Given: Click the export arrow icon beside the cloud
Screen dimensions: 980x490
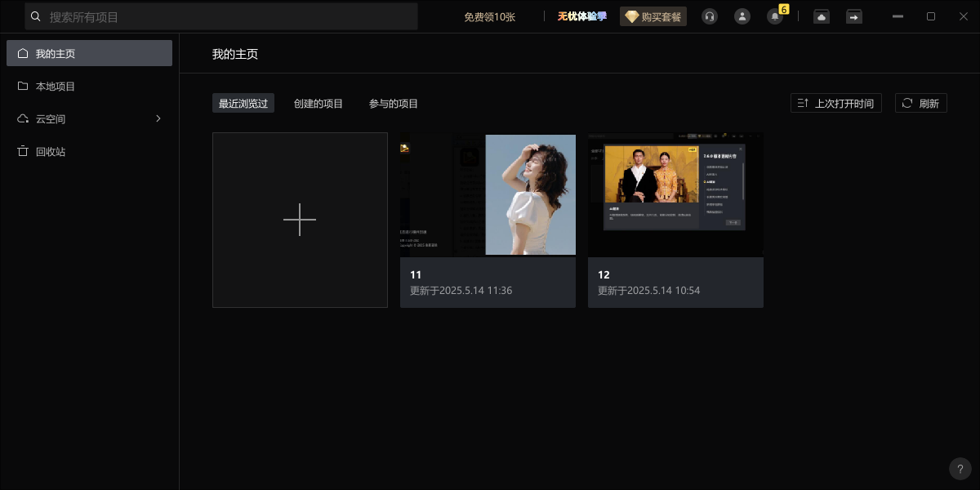Looking at the screenshot, I should tap(853, 16).
